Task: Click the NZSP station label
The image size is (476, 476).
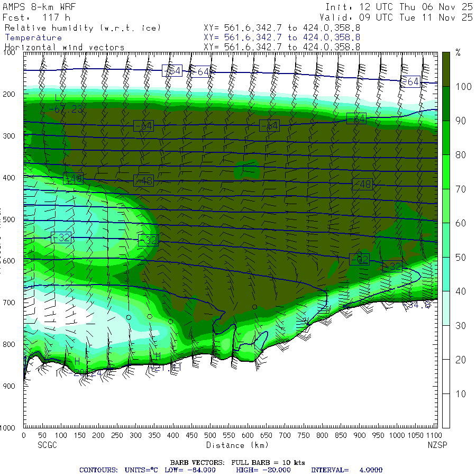Action: pos(437,445)
